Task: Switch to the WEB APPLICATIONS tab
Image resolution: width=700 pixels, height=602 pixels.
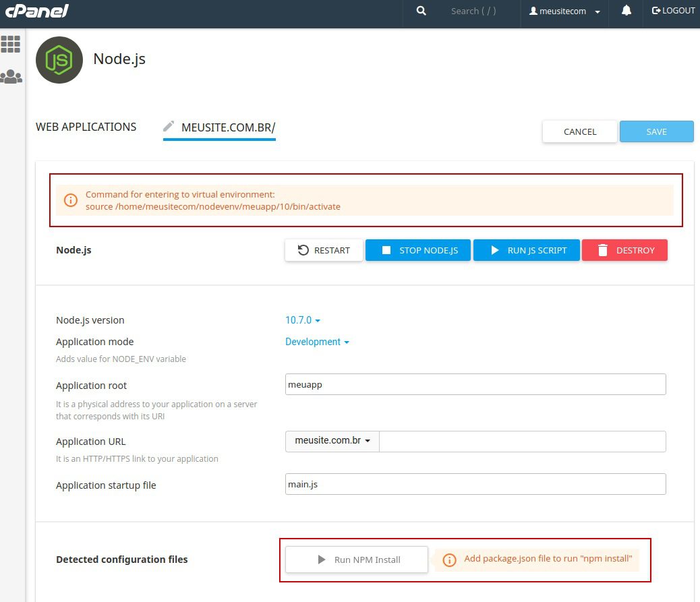Action: pos(86,127)
